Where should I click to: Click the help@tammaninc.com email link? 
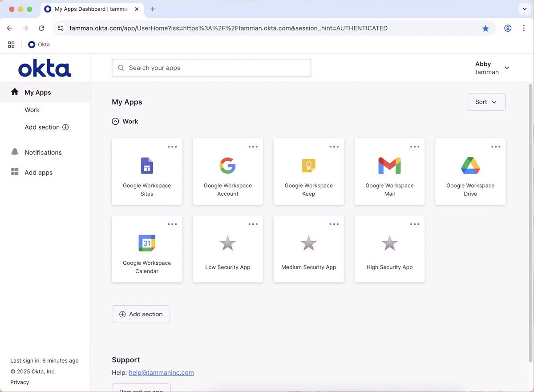click(161, 372)
